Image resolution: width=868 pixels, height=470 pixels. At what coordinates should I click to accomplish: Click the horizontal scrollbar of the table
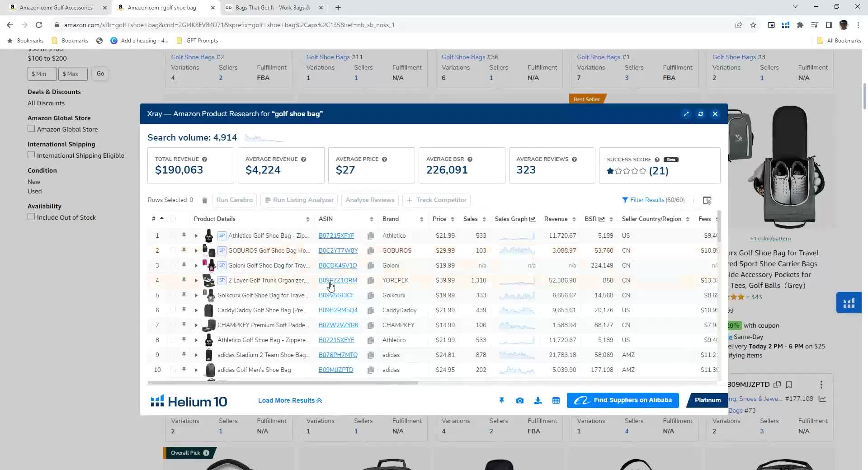[283, 383]
